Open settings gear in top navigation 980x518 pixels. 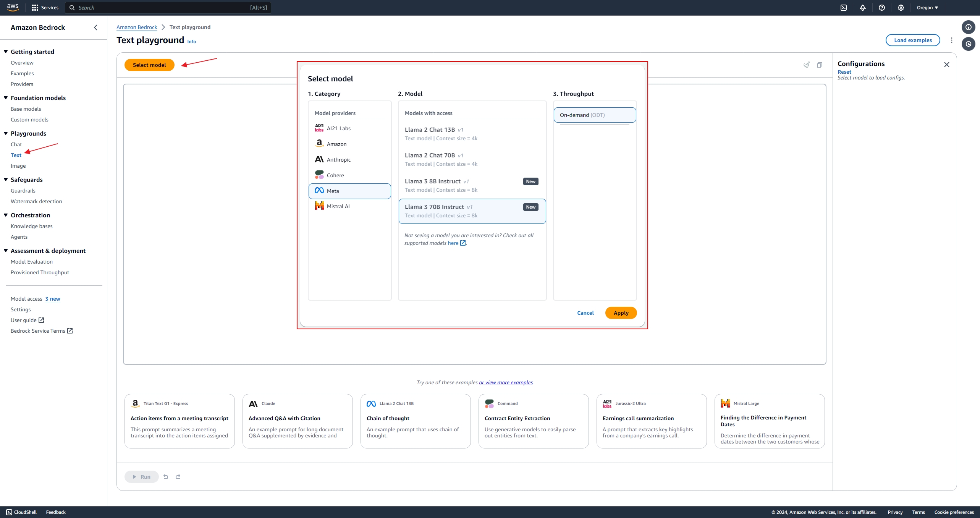click(901, 8)
